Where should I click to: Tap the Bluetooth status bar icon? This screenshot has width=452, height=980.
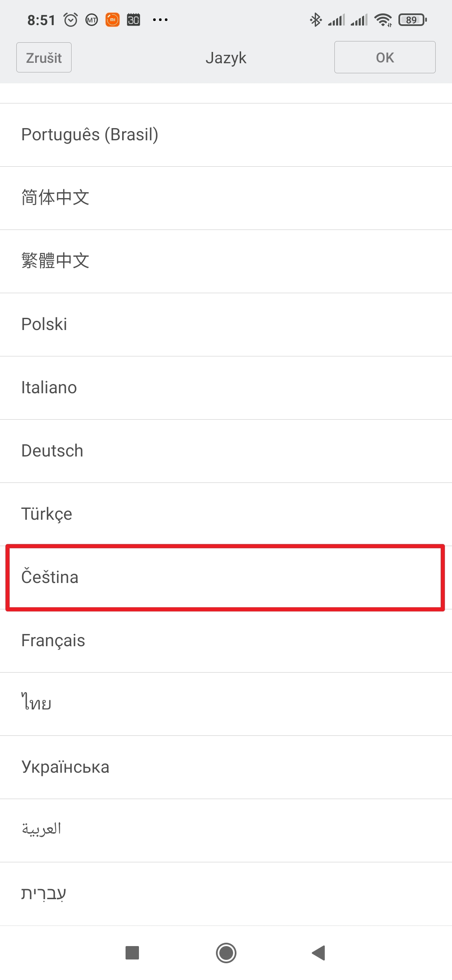pos(316,20)
